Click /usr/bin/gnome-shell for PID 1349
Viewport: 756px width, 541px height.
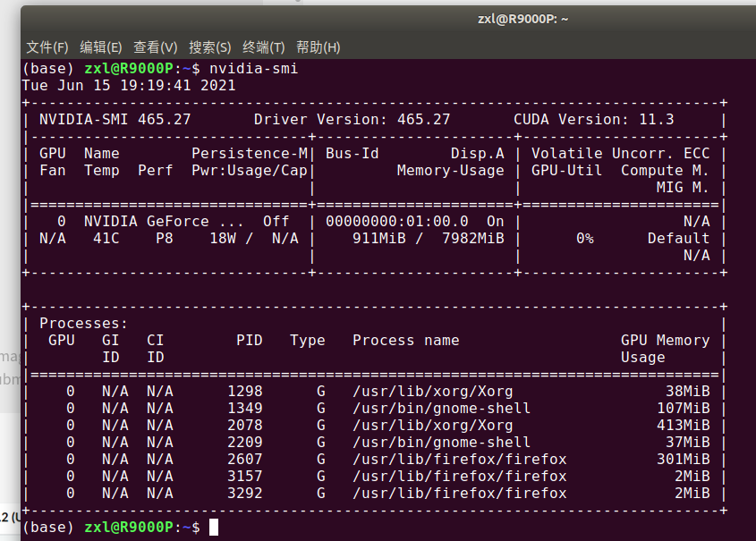[x=442, y=408]
